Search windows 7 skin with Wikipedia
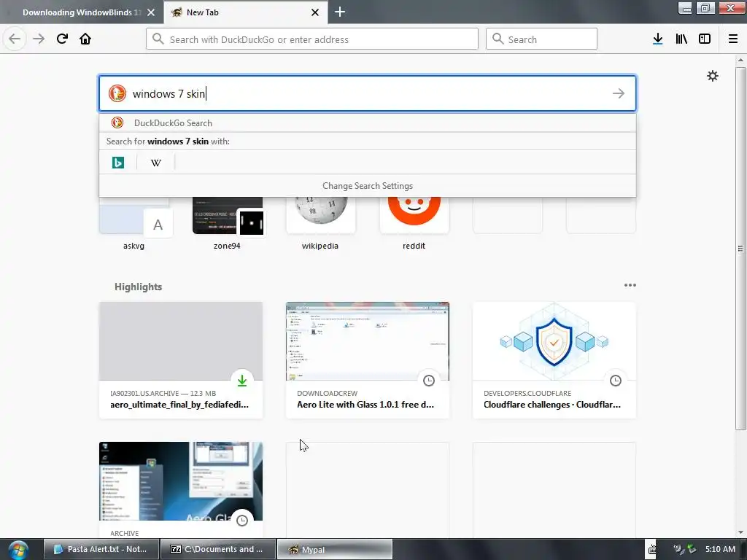Image resolution: width=747 pixels, height=560 pixels. tap(156, 163)
